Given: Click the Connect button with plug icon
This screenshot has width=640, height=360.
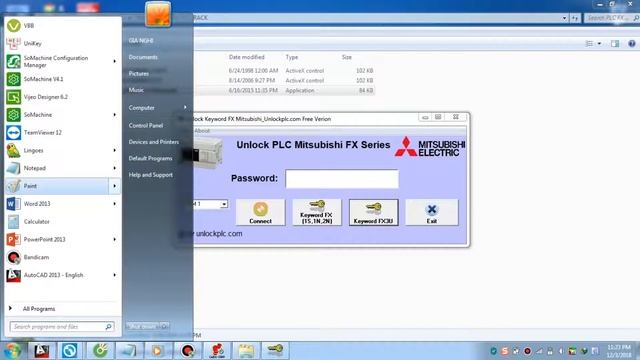Looking at the screenshot, I should [260, 212].
